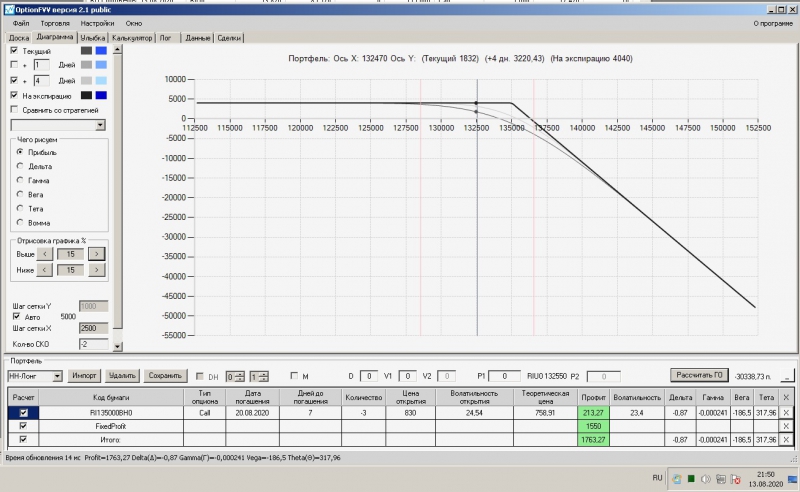Increase Выше percent with right arrow
Viewport: 800px width, 492px height.
[x=96, y=254]
